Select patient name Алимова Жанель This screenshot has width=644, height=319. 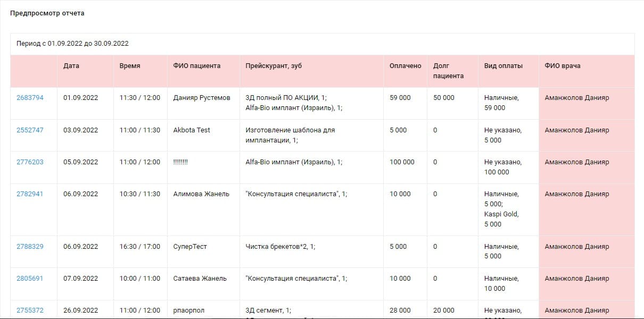(x=201, y=194)
